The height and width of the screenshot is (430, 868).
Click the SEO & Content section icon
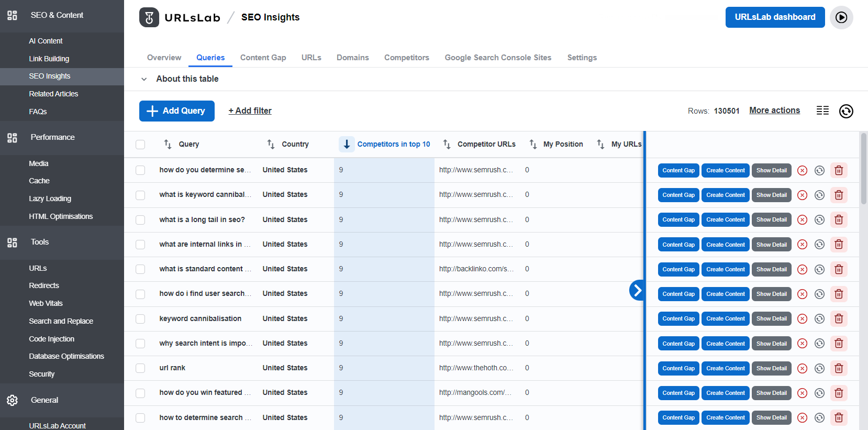(12, 15)
